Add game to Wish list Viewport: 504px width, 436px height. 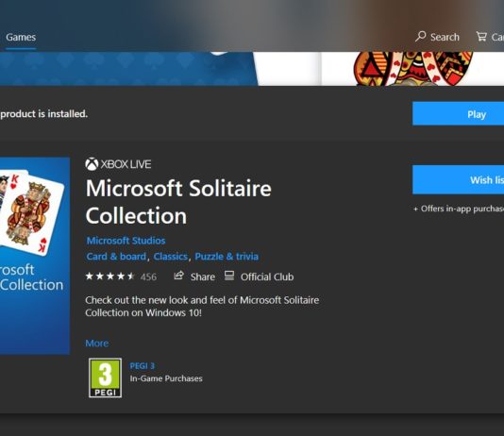(x=459, y=180)
